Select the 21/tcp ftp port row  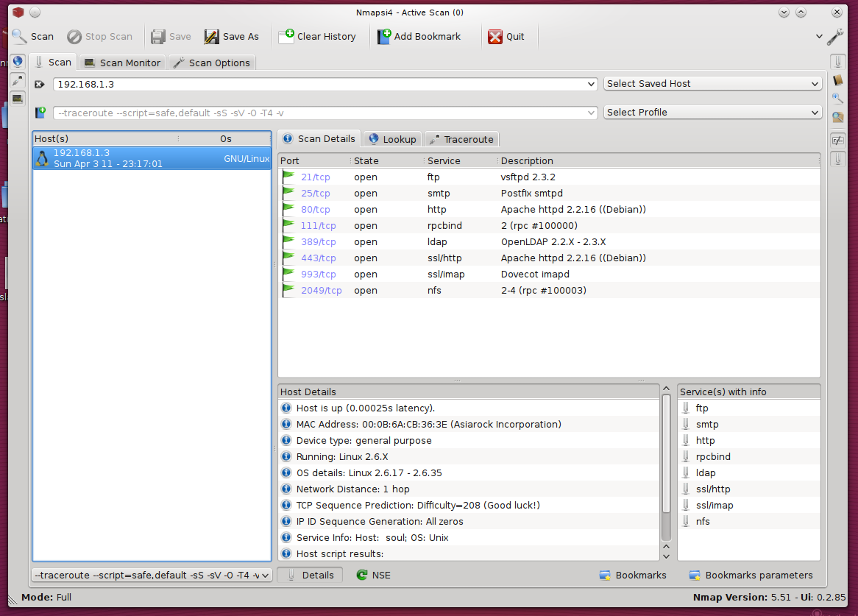pyautogui.click(x=549, y=177)
